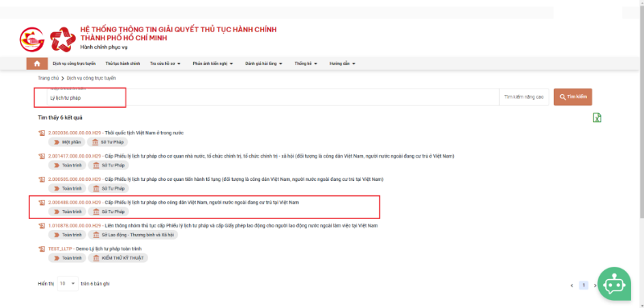Open procedure 2.000488.000.00.00.H29 link
This screenshot has height=308, width=644.
(74, 203)
